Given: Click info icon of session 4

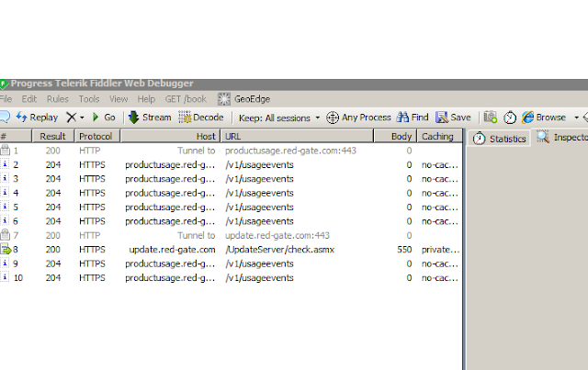Looking at the screenshot, I should pyautogui.click(x=5, y=193).
